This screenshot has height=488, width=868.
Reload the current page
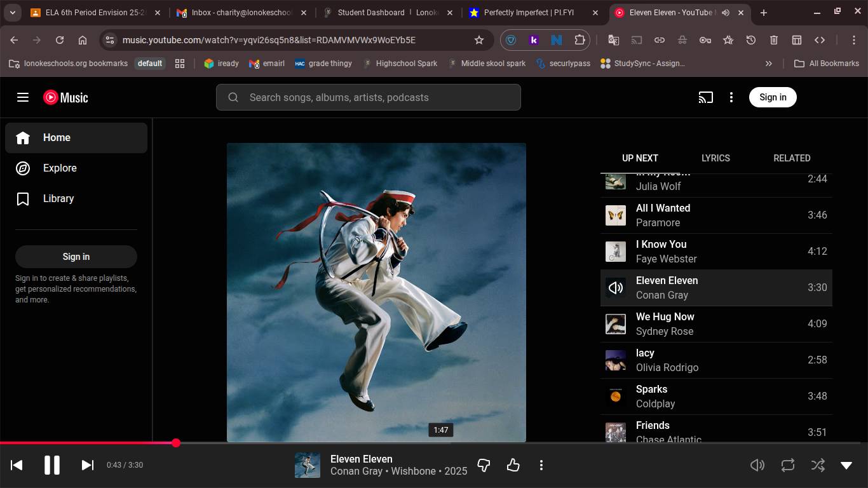tap(60, 40)
